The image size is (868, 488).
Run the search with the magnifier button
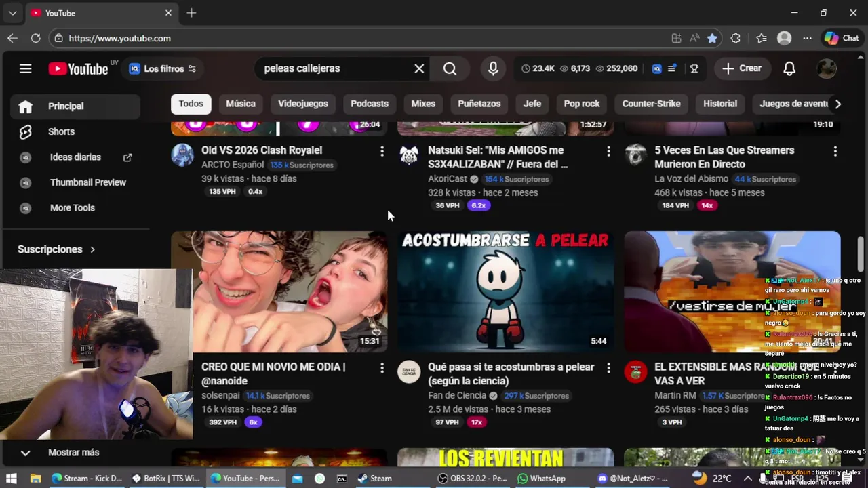(x=450, y=68)
